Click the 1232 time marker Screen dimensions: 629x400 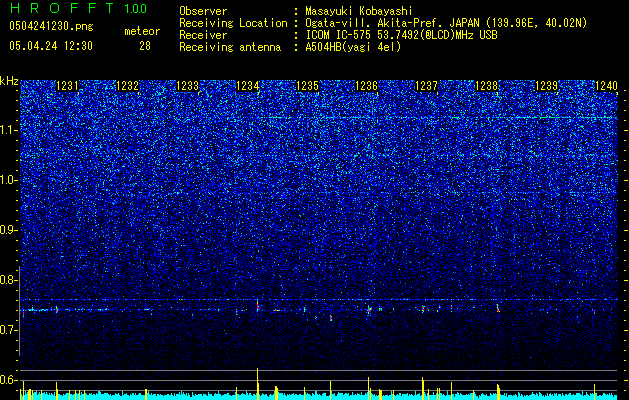(x=127, y=86)
